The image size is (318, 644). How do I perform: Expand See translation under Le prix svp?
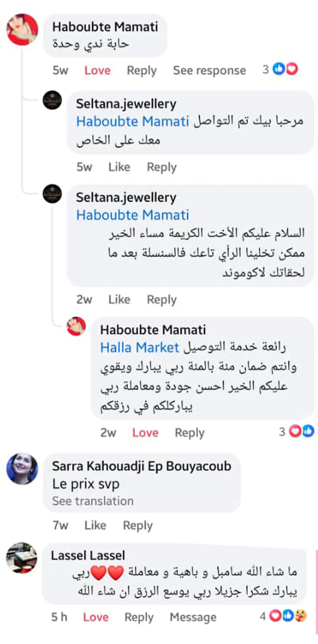pyautogui.click(x=93, y=501)
